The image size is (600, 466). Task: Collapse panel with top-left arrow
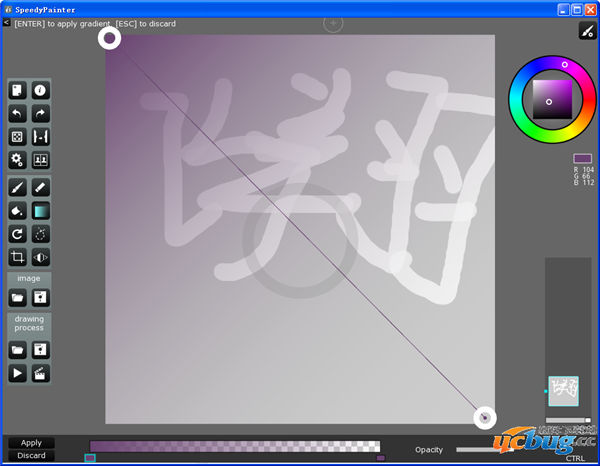click(7, 22)
